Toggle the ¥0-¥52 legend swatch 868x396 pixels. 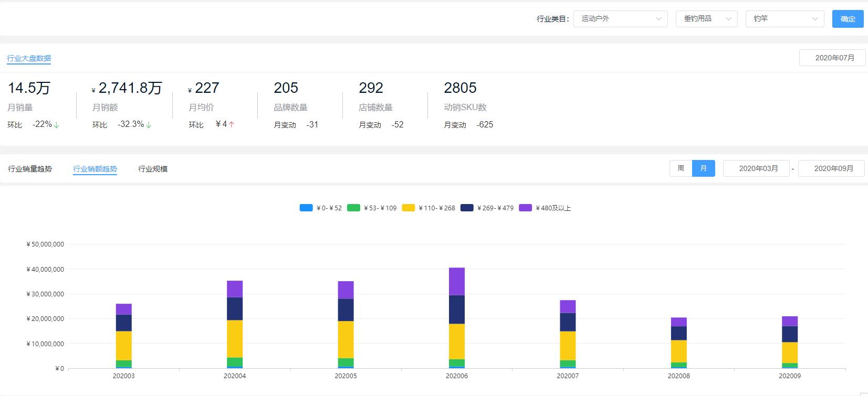(307, 208)
